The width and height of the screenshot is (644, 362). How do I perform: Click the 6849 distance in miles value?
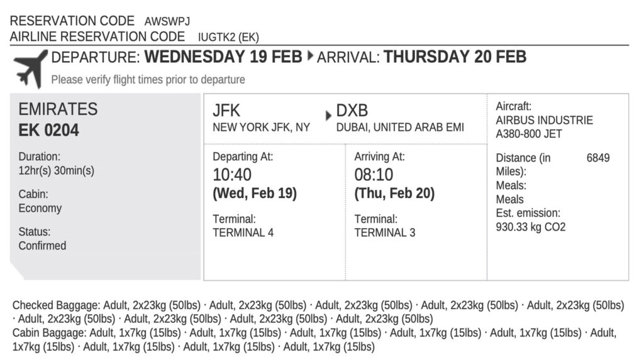coord(598,158)
